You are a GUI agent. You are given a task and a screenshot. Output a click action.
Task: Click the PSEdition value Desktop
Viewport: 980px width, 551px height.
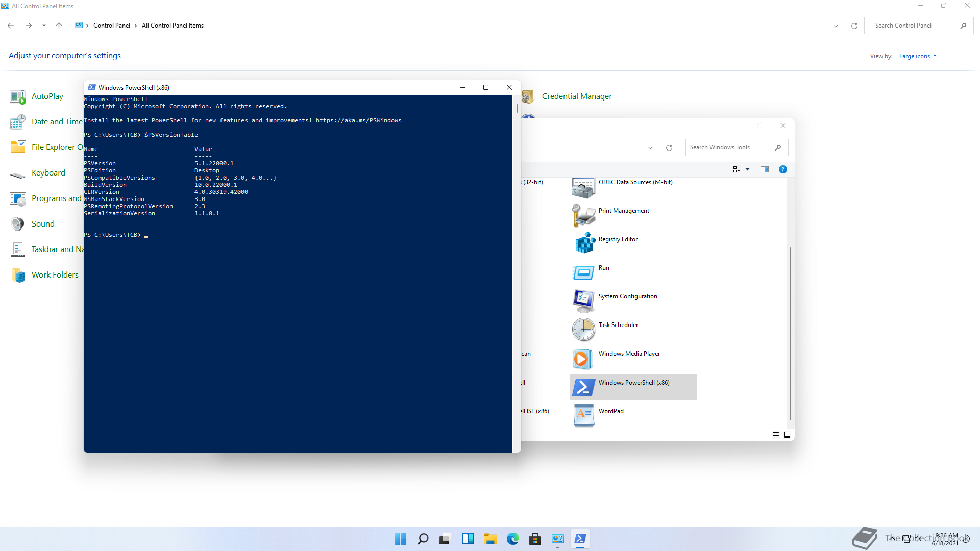pyautogui.click(x=207, y=170)
